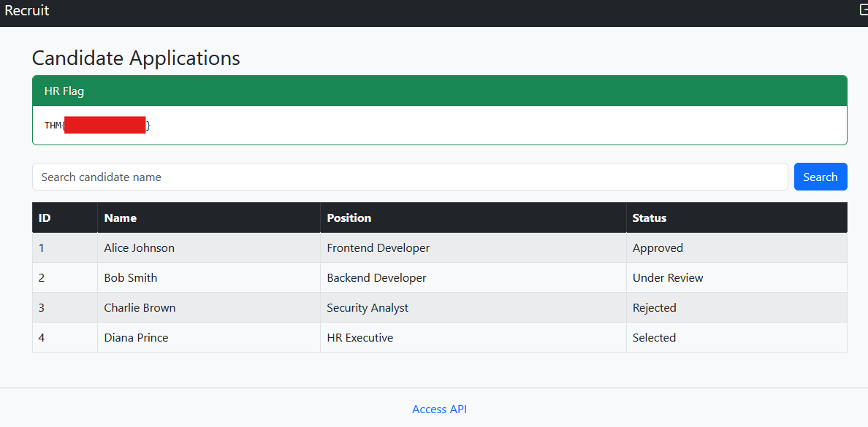Open the Access API link

coord(440,409)
